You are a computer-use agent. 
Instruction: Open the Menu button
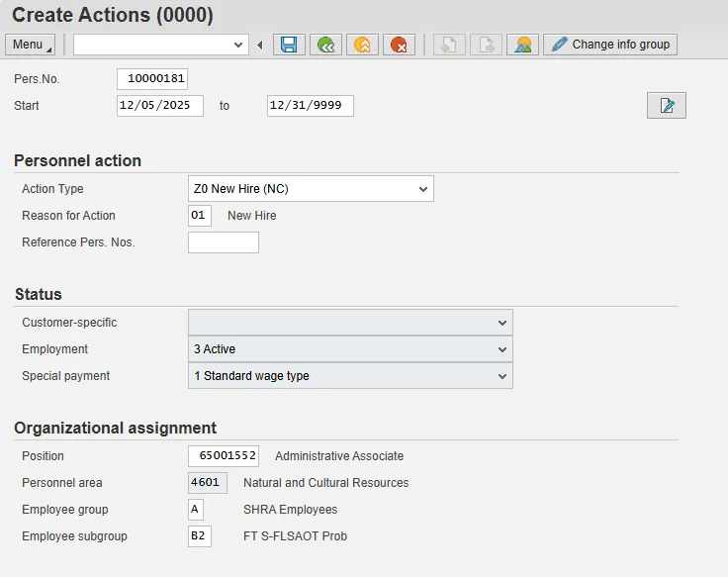tap(32, 45)
